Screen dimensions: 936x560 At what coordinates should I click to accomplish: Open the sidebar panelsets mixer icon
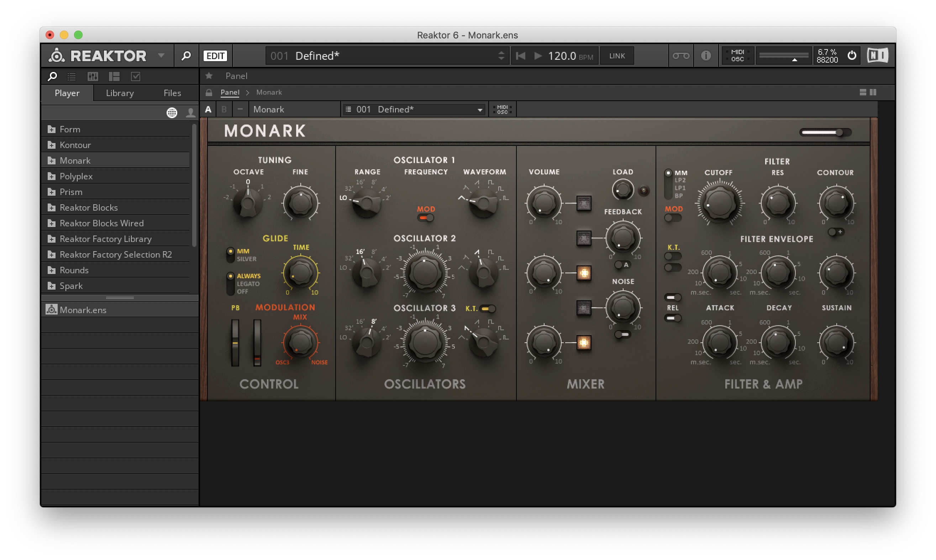93,76
